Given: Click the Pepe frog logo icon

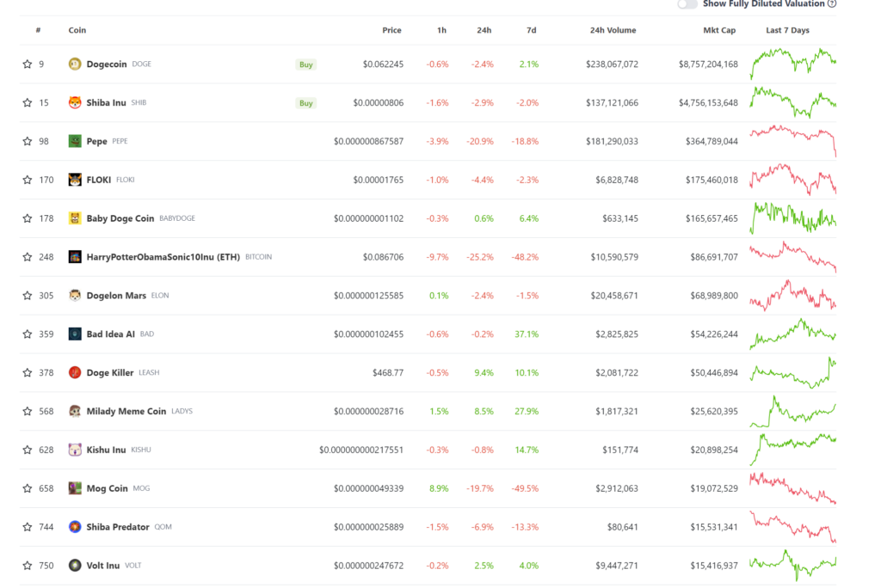Looking at the screenshot, I should [x=75, y=141].
